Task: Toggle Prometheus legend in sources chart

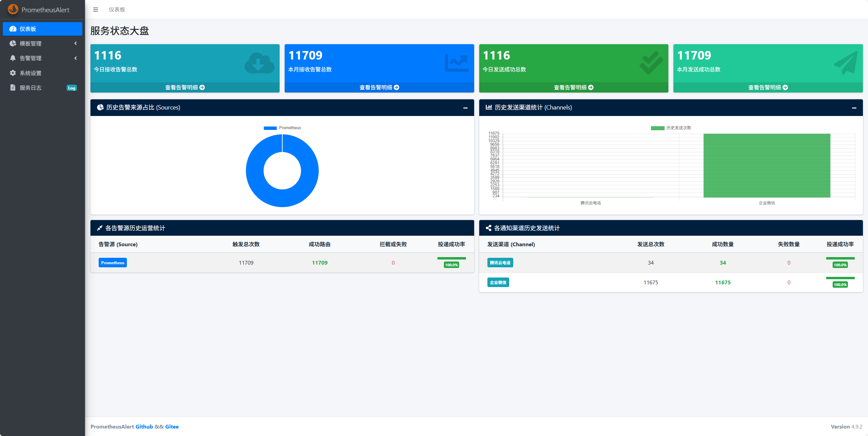Action: click(282, 128)
